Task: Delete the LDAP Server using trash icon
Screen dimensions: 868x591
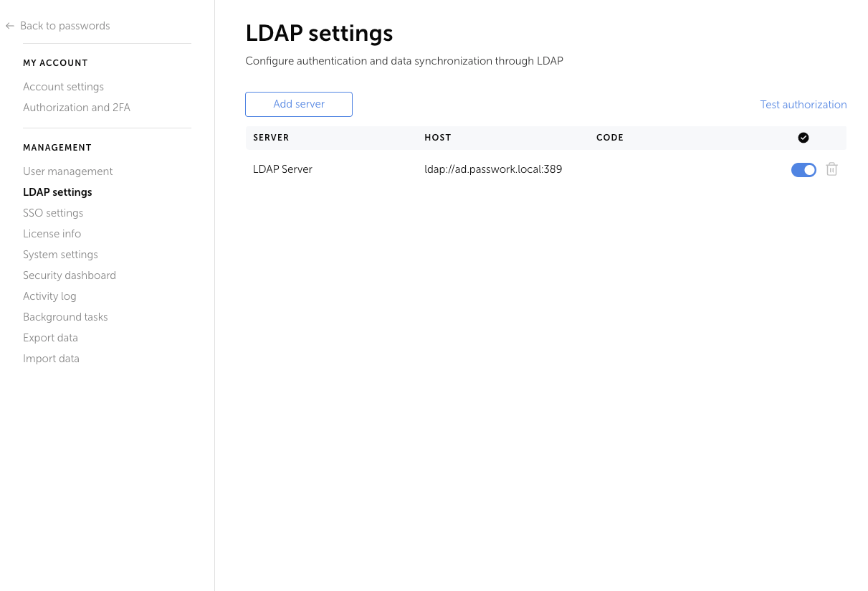Action: click(x=831, y=169)
